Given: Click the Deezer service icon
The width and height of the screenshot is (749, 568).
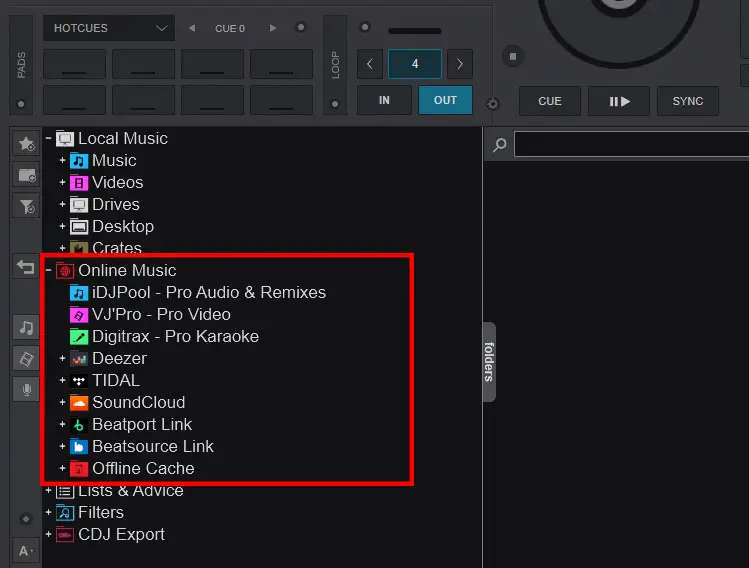Looking at the screenshot, I should click(79, 358).
